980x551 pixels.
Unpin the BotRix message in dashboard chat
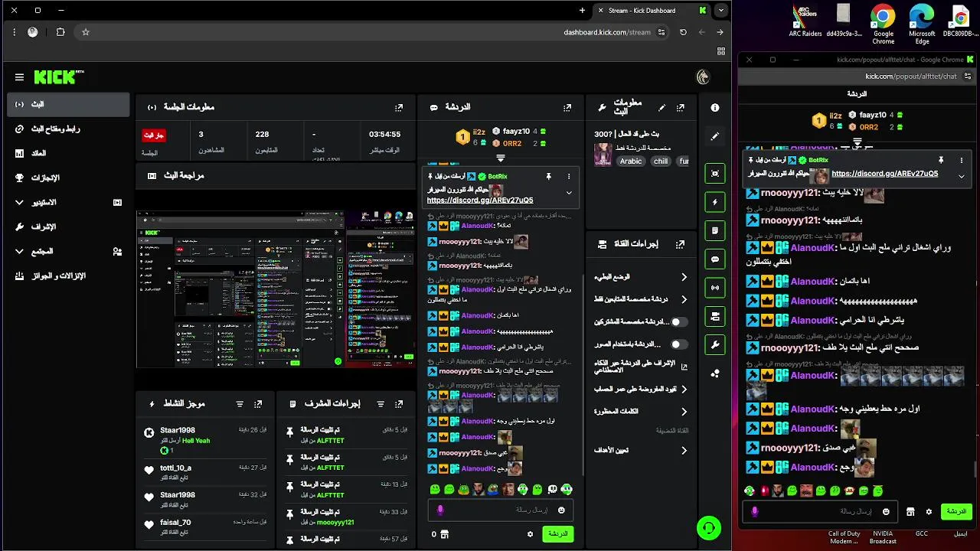pos(548,176)
